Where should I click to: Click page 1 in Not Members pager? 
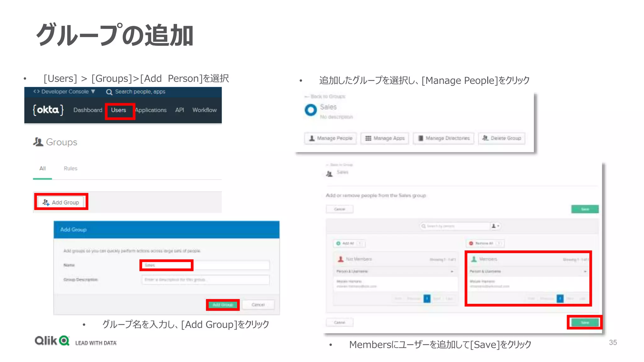(427, 299)
